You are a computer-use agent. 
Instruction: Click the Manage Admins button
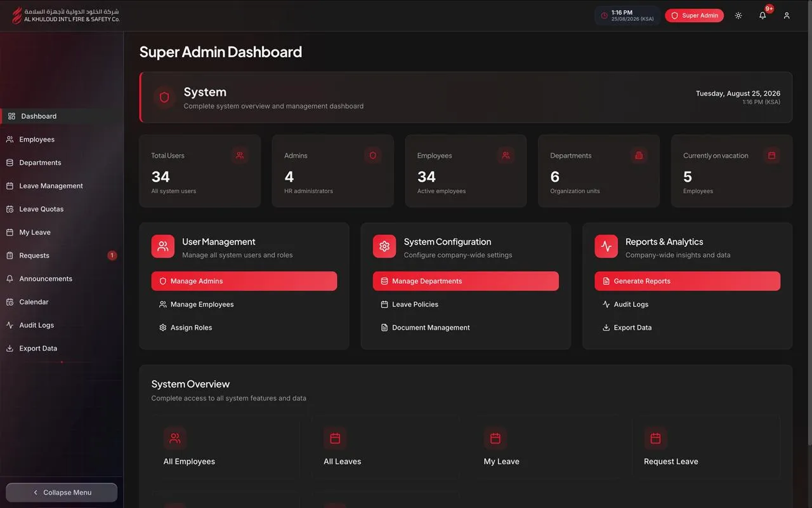click(244, 281)
